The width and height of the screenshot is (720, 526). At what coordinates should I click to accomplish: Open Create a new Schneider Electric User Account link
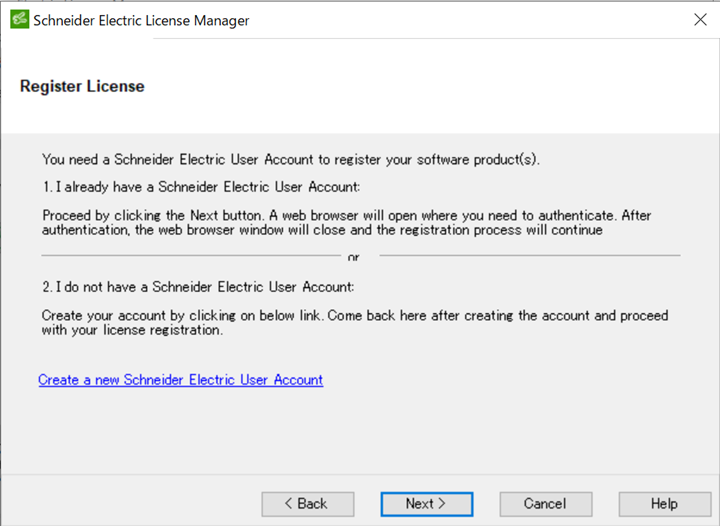tap(181, 380)
